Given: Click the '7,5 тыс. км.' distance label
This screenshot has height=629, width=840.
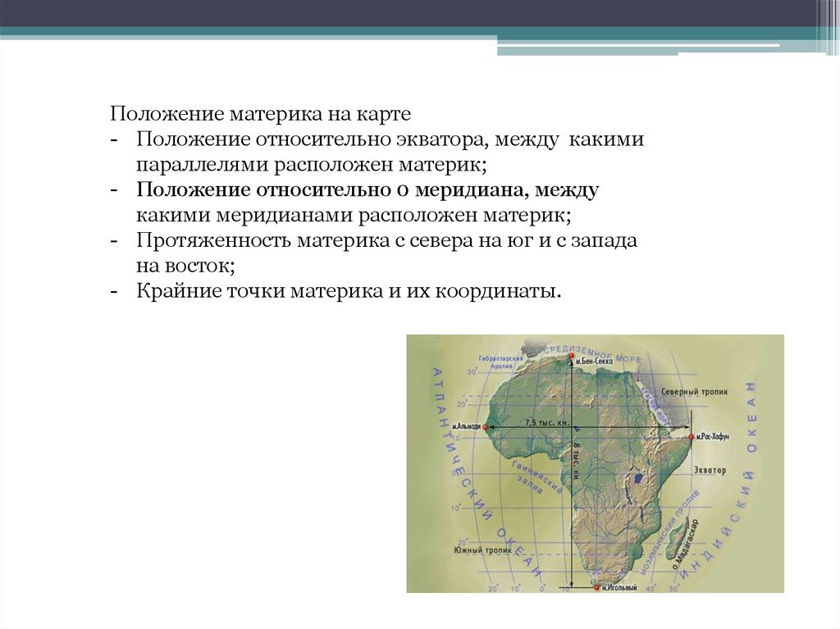Looking at the screenshot, I should click(x=547, y=422).
